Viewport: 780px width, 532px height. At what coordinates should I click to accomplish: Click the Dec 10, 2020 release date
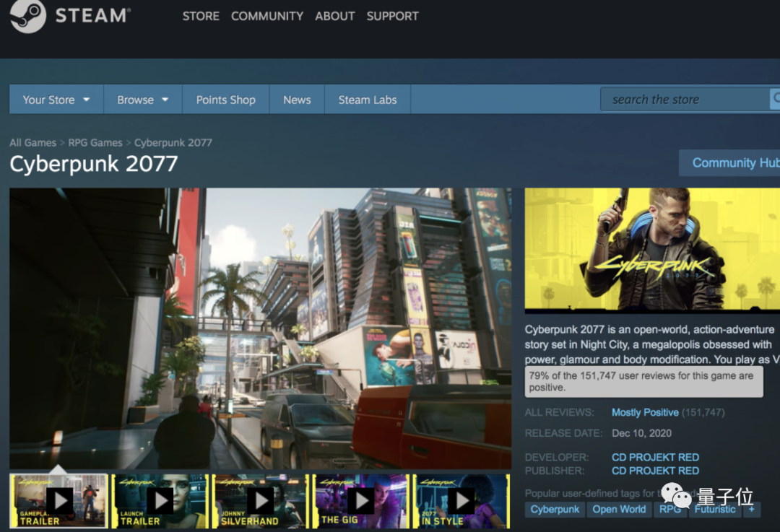(x=641, y=433)
